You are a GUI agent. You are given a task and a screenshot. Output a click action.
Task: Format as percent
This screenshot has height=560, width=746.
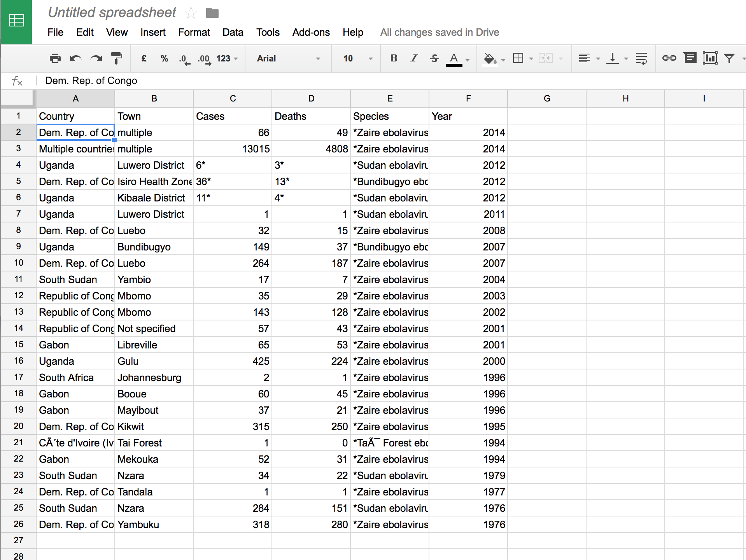[165, 58]
